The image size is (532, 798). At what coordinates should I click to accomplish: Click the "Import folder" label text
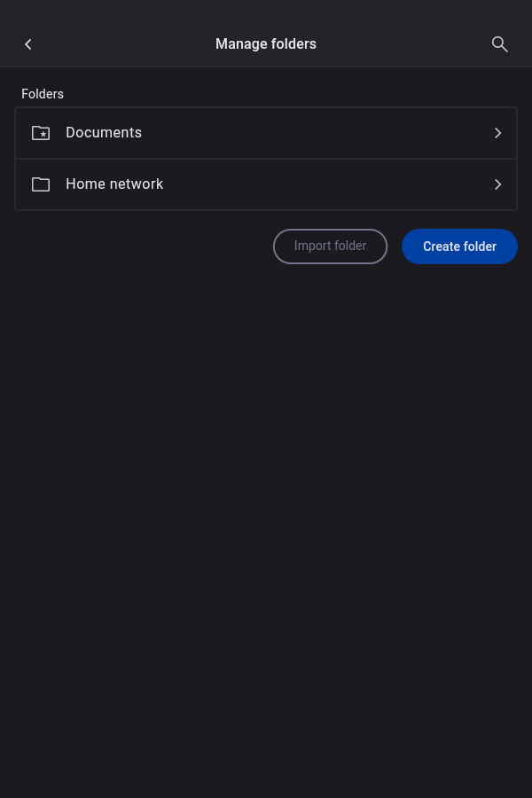click(330, 246)
